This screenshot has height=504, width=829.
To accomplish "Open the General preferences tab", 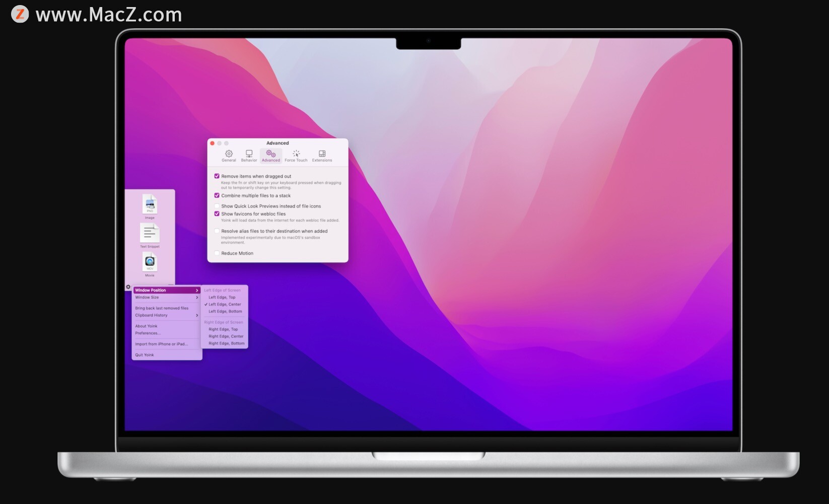I will tap(229, 156).
